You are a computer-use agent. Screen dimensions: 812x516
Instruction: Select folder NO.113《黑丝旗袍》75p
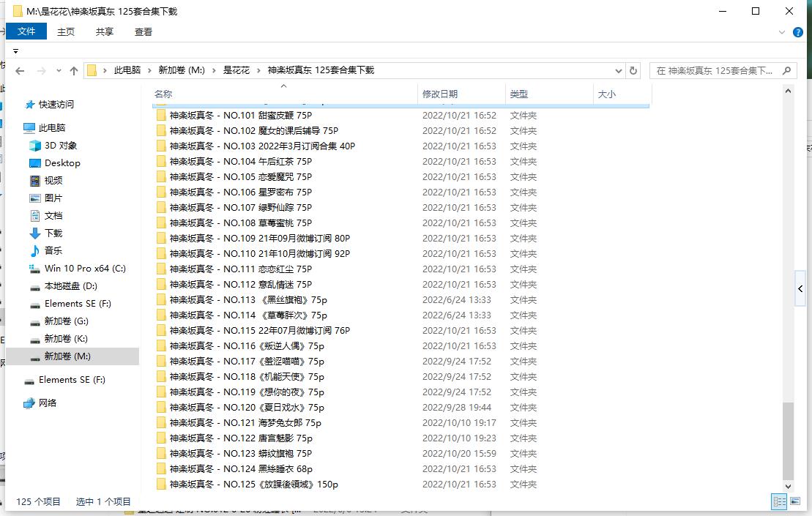point(248,299)
